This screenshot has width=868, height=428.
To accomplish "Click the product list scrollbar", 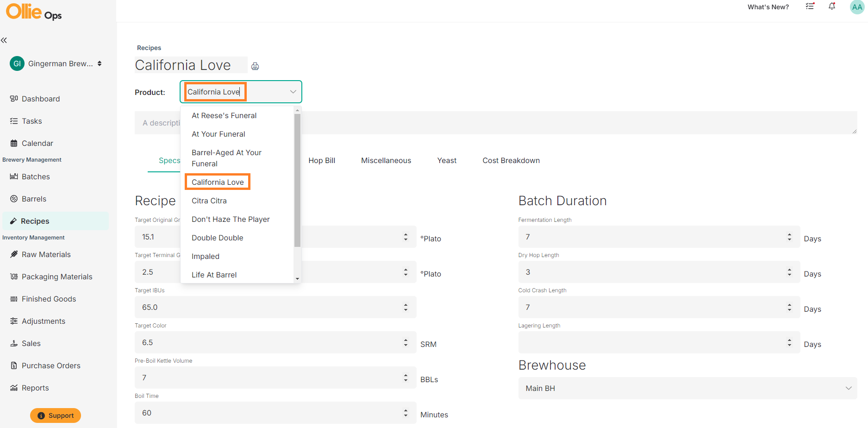I will (x=297, y=181).
